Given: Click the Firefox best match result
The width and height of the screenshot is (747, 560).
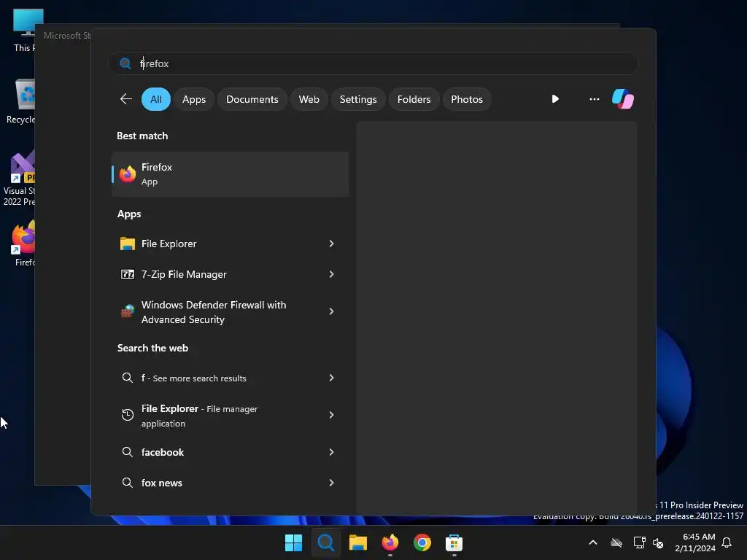Looking at the screenshot, I should point(230,174).
